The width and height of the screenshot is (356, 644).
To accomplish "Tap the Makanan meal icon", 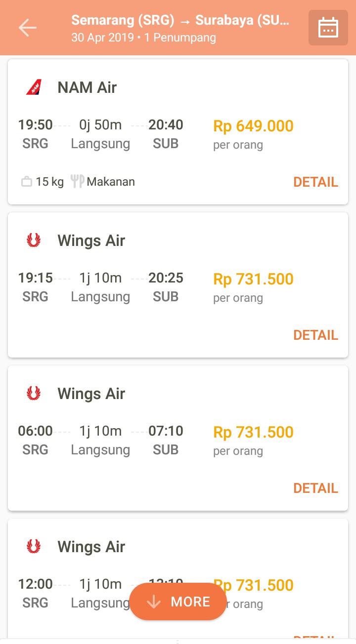I will tap(77, 181).
